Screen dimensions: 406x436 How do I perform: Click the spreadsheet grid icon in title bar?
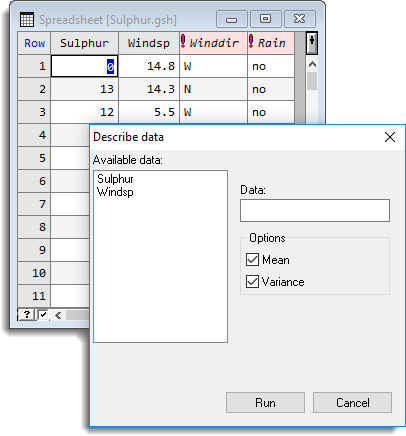[x=27, y=19]
